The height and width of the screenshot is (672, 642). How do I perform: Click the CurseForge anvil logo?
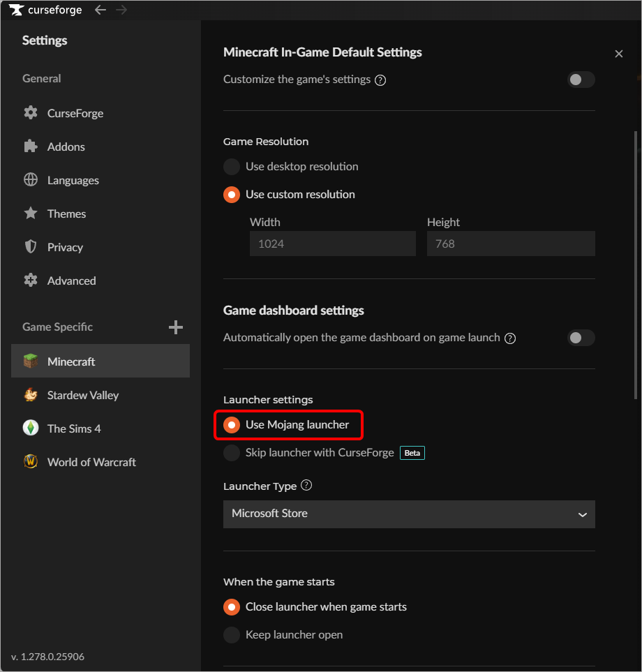coord(17,10)
